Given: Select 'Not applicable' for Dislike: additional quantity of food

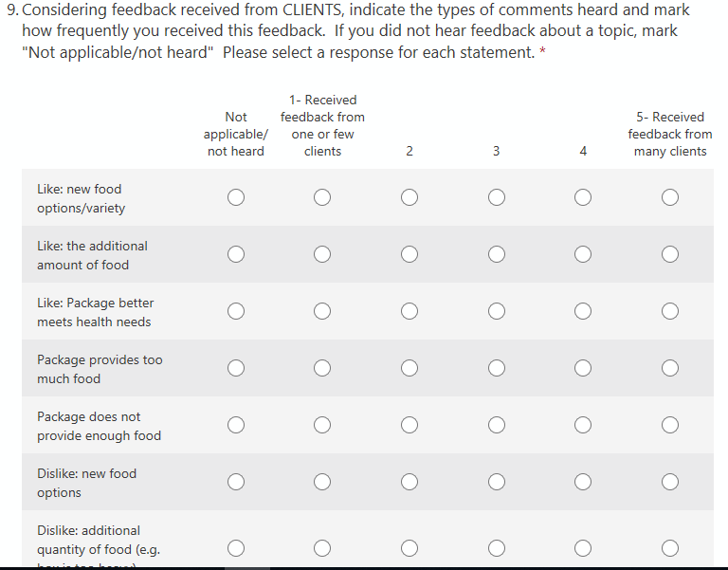Looking at the screenshot, I should click(x=236, y=547).
